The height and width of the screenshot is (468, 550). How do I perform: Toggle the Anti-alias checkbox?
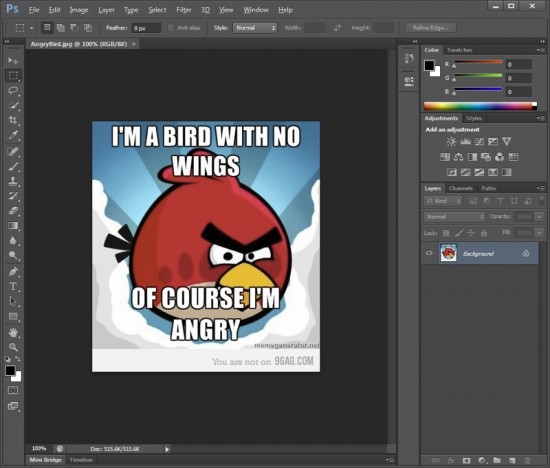[171, 28]
